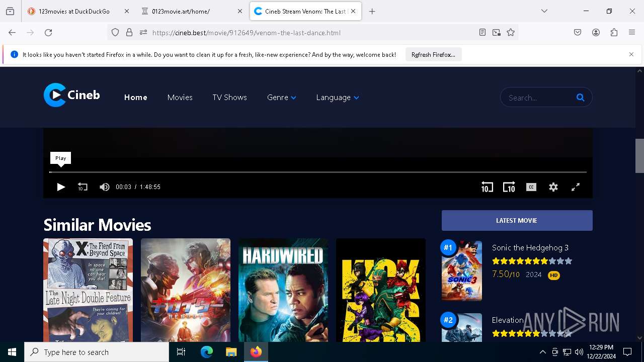Viewport: 644px width, 362px height.
Task: Toggle Reader View icon
Action: click(x=482, y=32)
